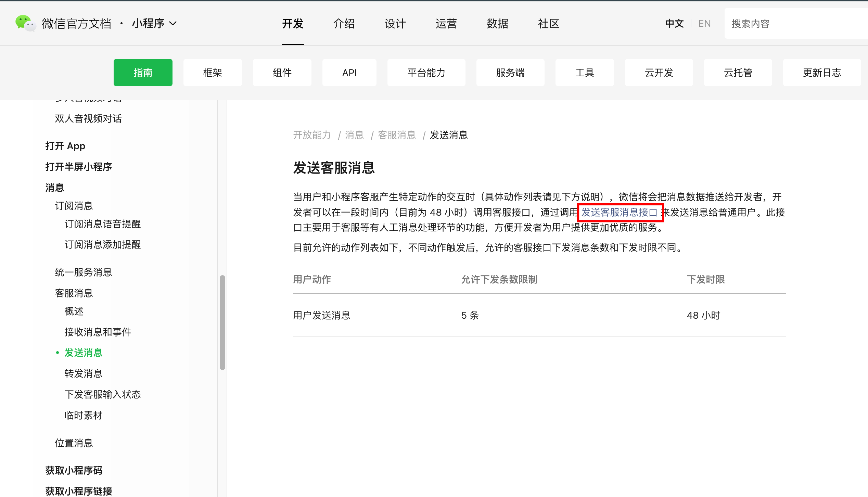Image resolution: width=868 pixels, height=497 pixels.
Task: Click the WeChat logo icon
Action: [25, 23]
